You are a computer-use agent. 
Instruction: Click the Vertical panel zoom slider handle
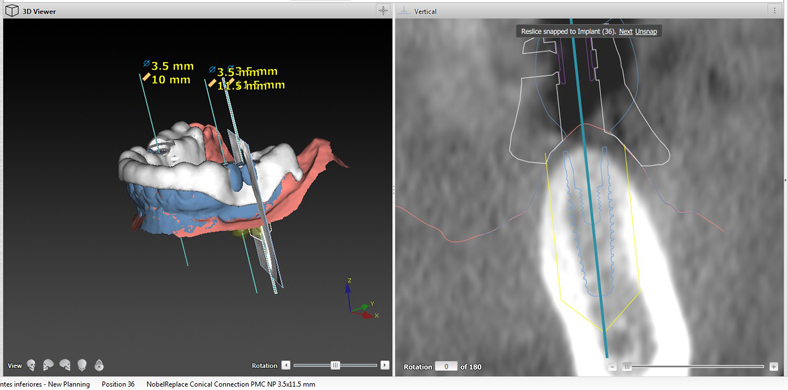click(627, 367)
